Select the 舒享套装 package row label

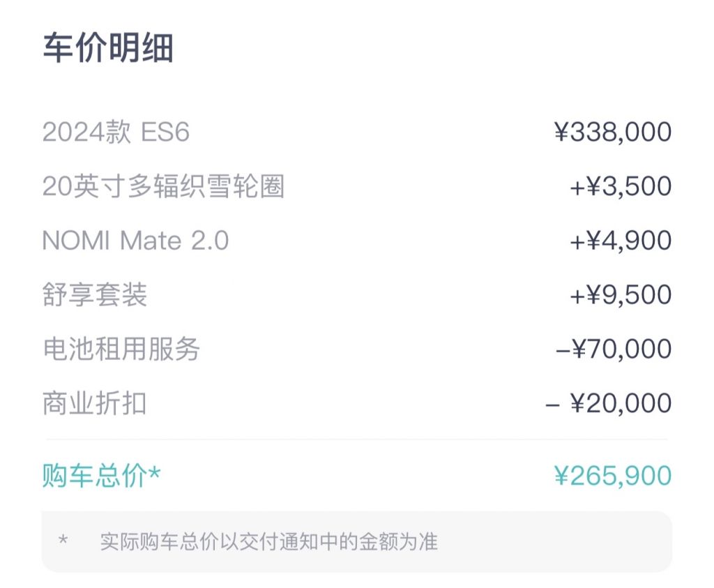[x=95, y=295]
